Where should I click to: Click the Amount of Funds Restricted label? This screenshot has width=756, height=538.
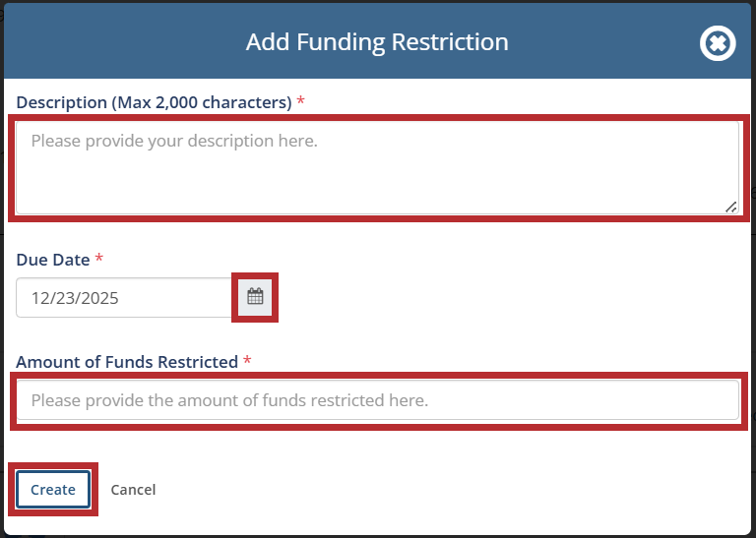[x=127, y=362]
